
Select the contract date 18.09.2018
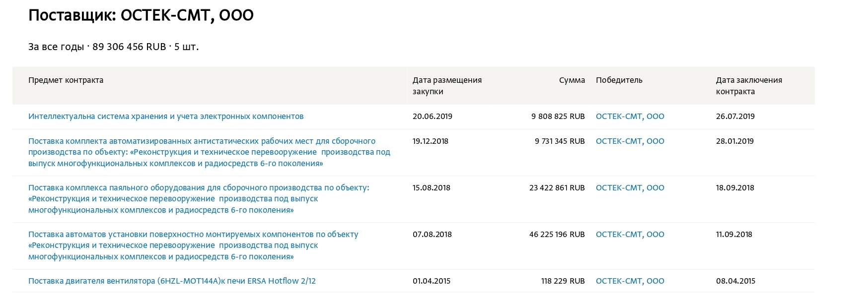[x=735, y=188]
